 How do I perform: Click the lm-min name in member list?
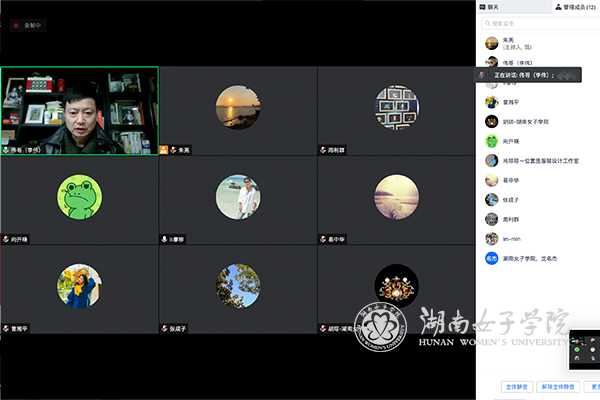coord(512,239)
